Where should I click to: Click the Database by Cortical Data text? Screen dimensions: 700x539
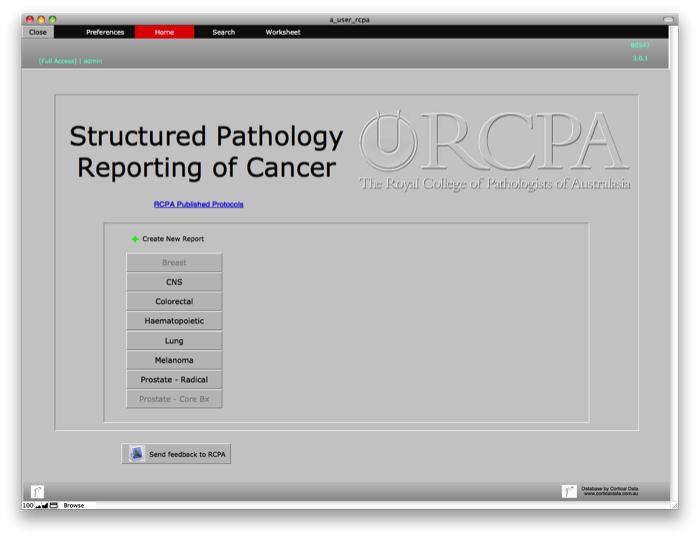tap(609, 489)
